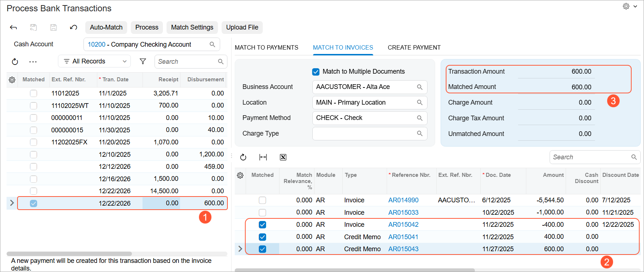Open invoice link AR015042
644x272 pixels.
click(403, 225)
